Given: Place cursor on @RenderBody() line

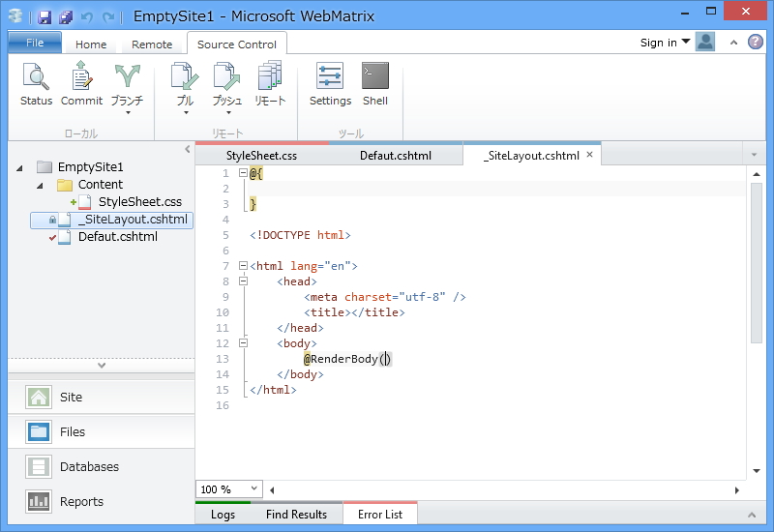Looking at the screenshot, I should [347, 359].
